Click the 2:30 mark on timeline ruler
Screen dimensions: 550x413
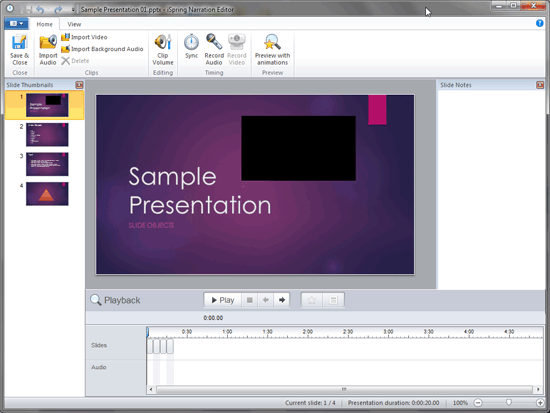tap(348, 332)
